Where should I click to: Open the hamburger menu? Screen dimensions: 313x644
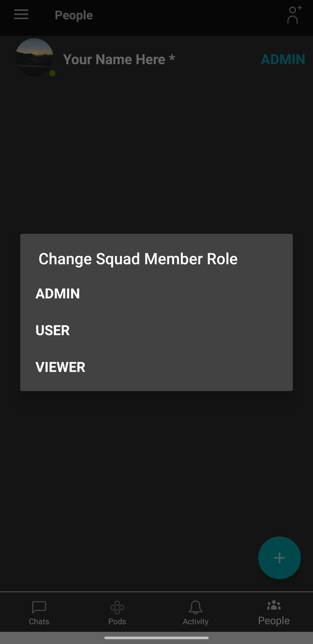pyautogui.click(x=21, y=15)
